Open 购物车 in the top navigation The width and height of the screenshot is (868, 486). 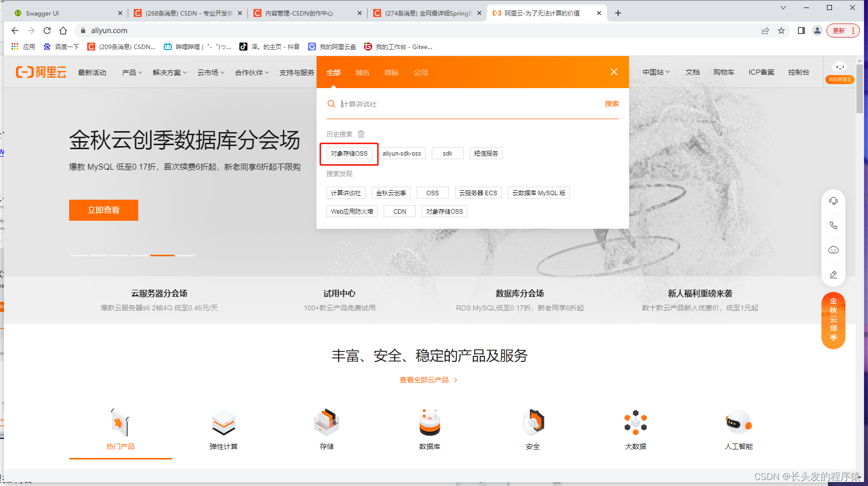tap(724, 72)
